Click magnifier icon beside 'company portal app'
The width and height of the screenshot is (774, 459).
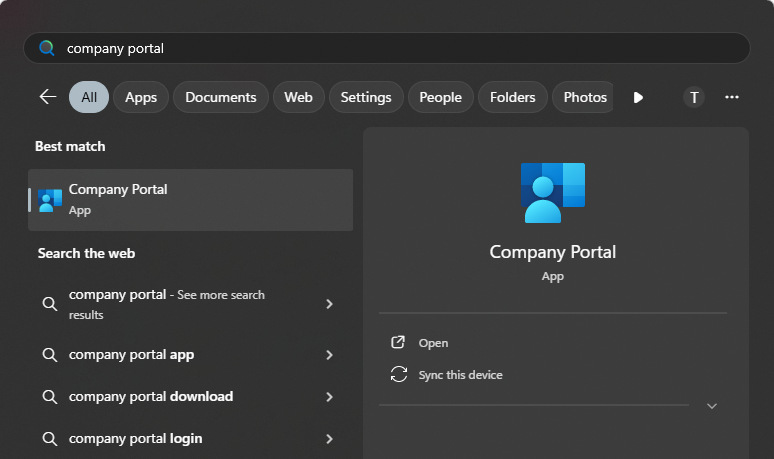point(49,354)
